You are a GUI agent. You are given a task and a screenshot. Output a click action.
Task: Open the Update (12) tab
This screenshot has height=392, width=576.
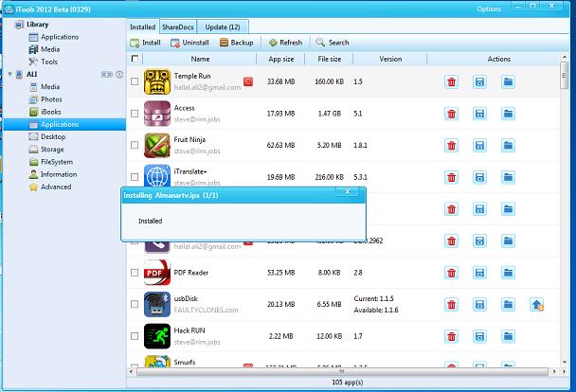[x=223, y=27]
